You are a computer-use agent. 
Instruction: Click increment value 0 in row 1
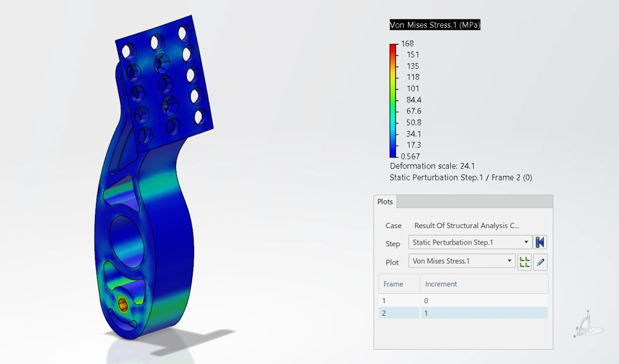(426, 300)
